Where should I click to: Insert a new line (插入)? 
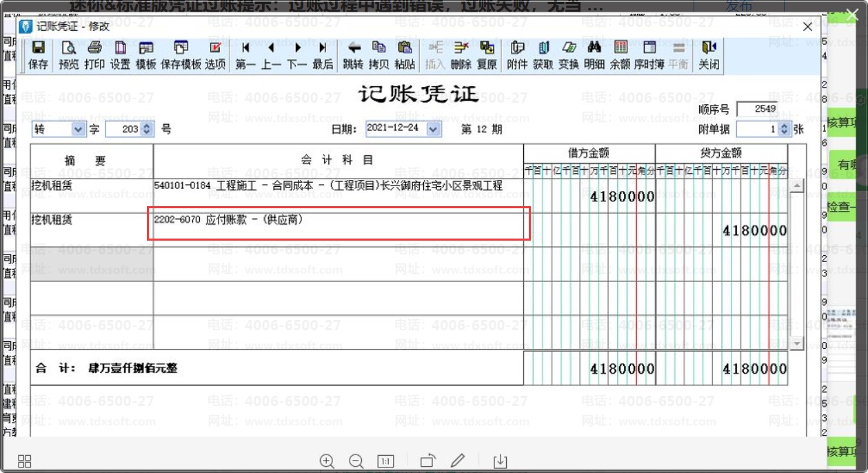(x=435, y=55)
